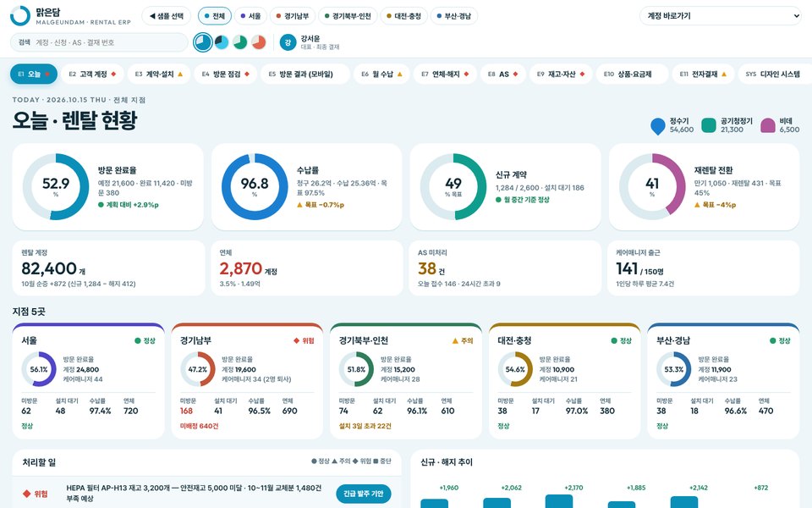Click the account search input field
812x508 pixels.
tap(100, 42)
